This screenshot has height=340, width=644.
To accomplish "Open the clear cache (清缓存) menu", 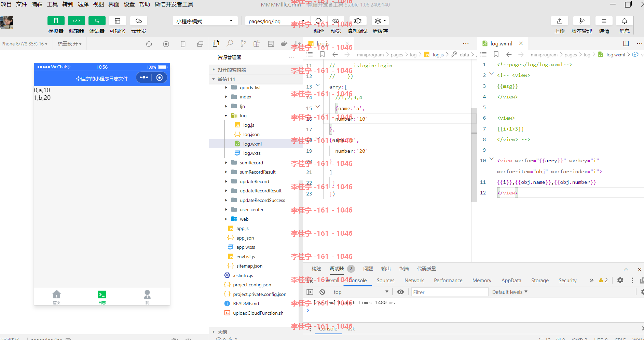I will (x=380, y=21).
